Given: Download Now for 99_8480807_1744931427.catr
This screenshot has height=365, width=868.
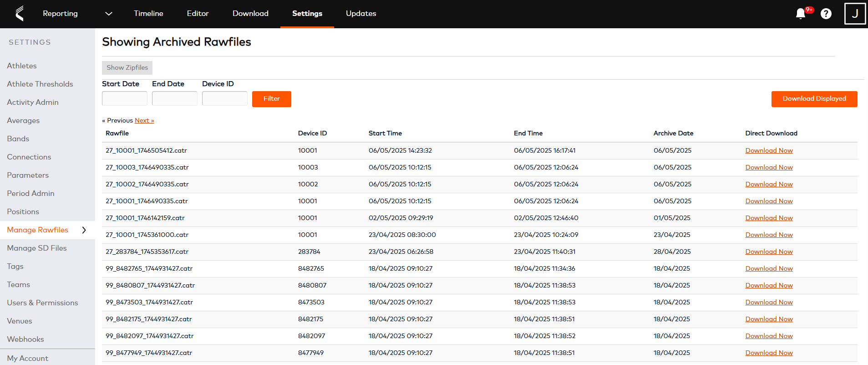Looking at the screenshot, I should pyautogui.click(x=769, y=286).
